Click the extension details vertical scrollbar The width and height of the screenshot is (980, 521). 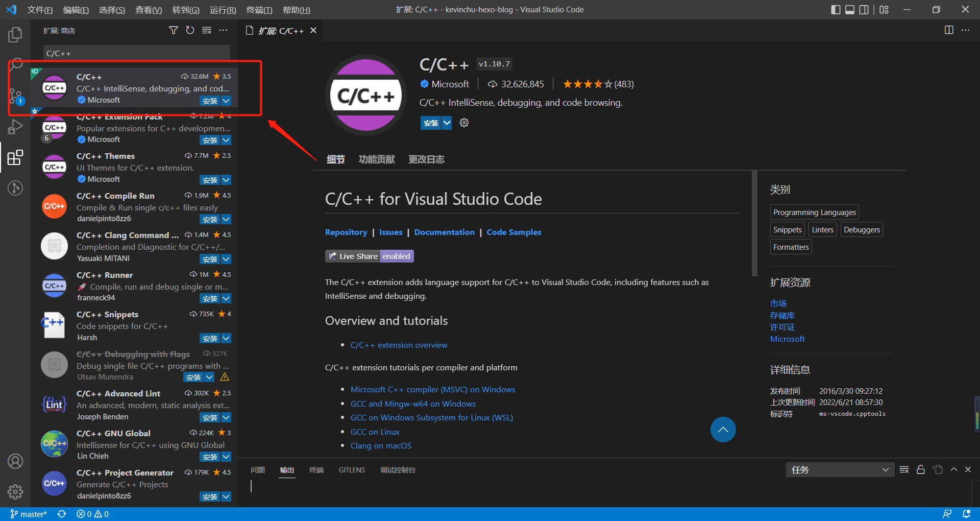[x=754, y=223]
